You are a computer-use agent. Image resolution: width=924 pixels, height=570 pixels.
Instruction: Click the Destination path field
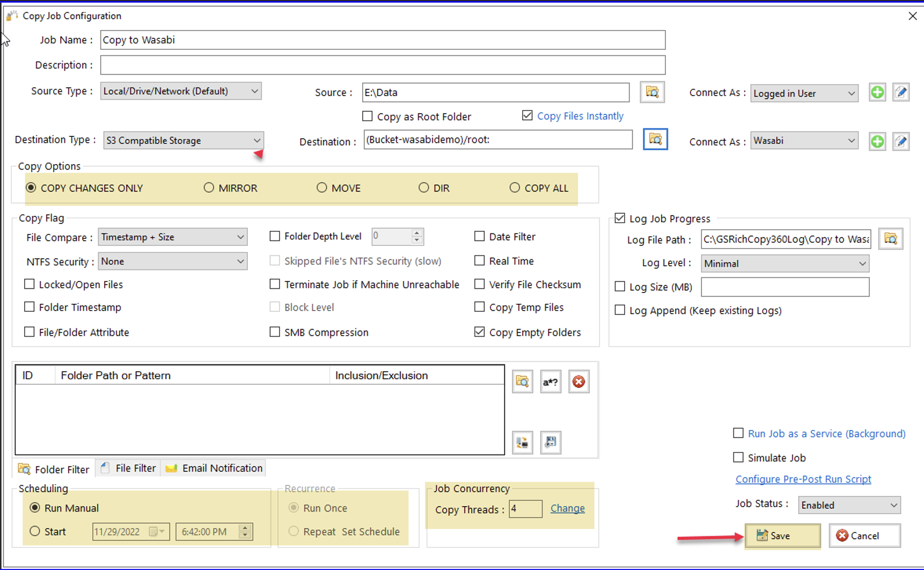(498, 140)
